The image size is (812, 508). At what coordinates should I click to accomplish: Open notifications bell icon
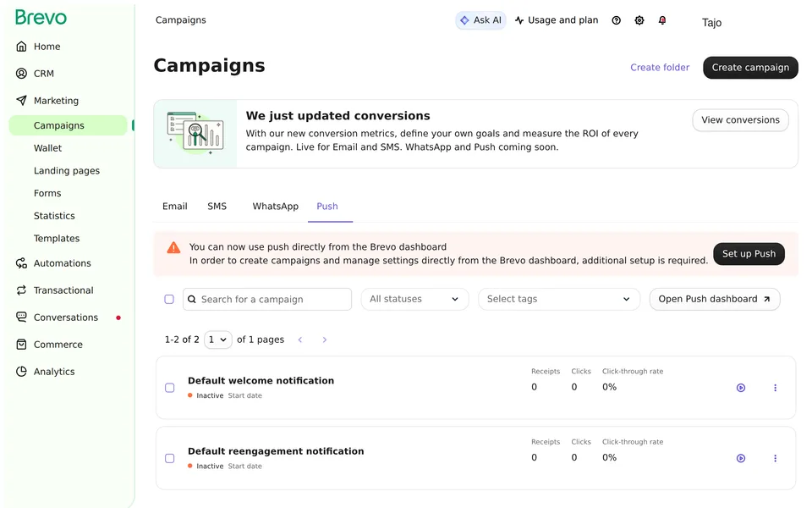[662, 20]
